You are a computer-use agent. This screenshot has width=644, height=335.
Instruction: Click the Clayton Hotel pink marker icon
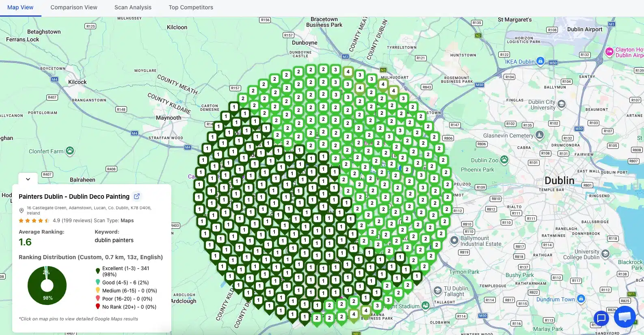[x=609, y=52]
